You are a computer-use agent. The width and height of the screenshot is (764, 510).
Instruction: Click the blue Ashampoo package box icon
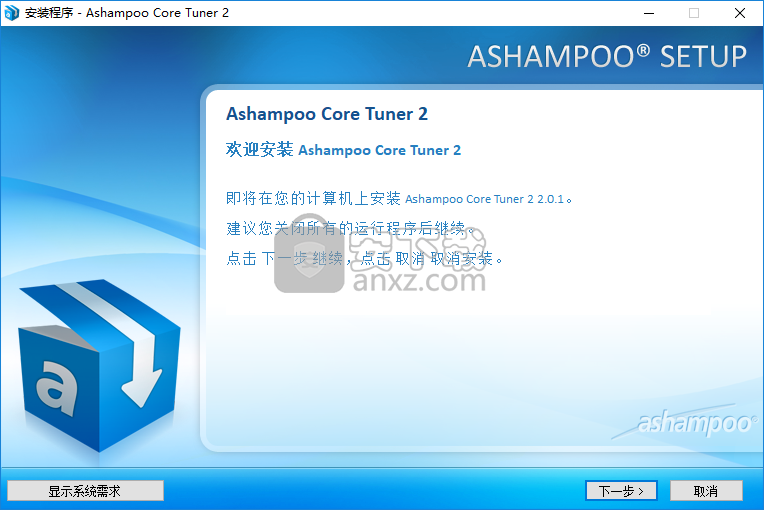pyautogui.click(x=99, y=365)
